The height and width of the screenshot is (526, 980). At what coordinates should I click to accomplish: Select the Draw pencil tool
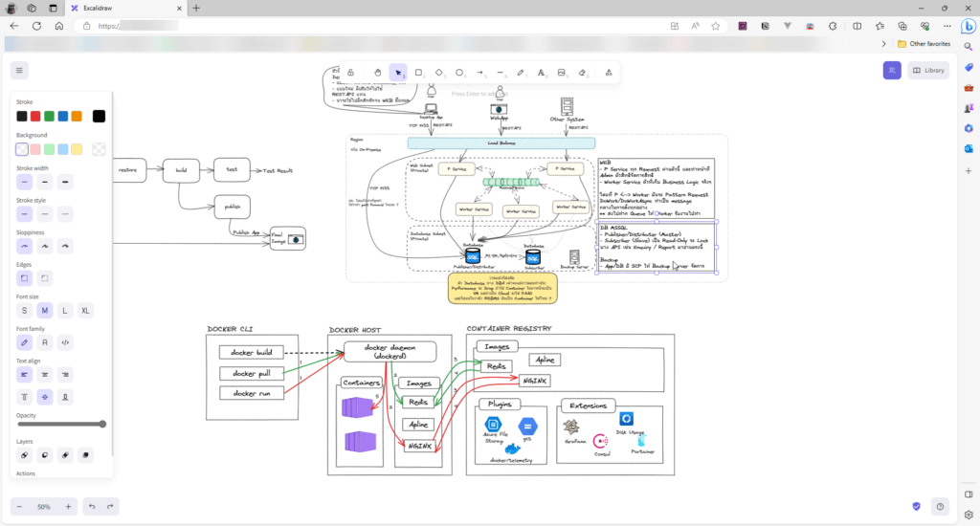click(521, 73)
